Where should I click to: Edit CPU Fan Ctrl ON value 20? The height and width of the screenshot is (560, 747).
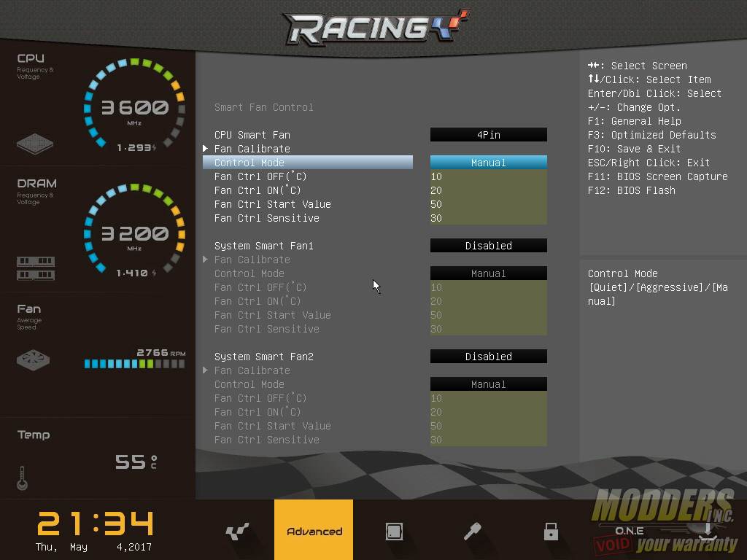[488, 190]
